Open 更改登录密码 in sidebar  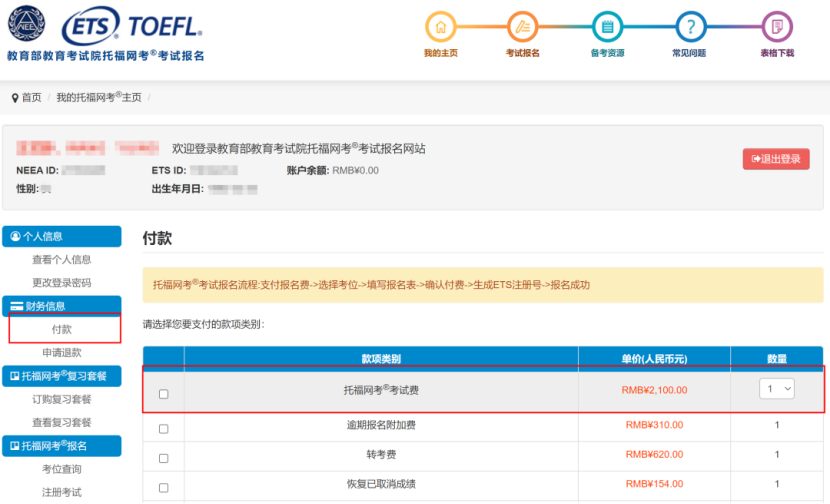coord(61,283)
